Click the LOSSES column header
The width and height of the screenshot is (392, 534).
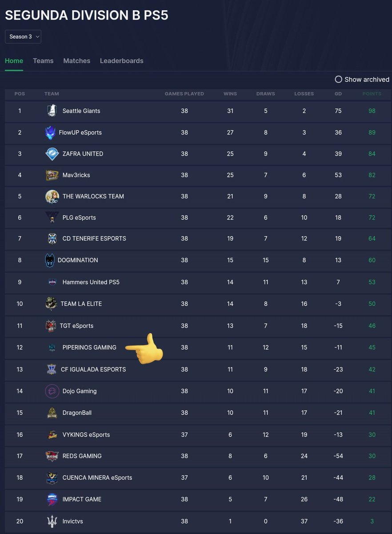(304, 94)
